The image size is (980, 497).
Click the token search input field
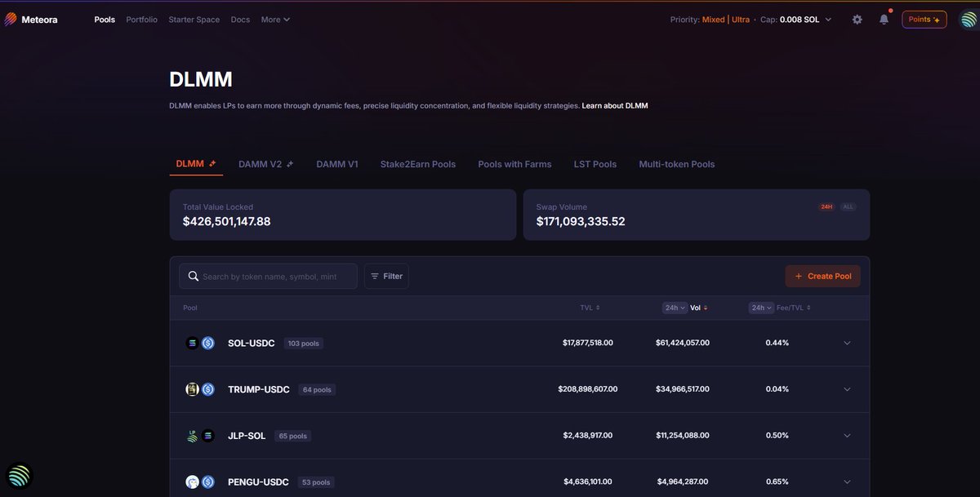coord(269,276)
